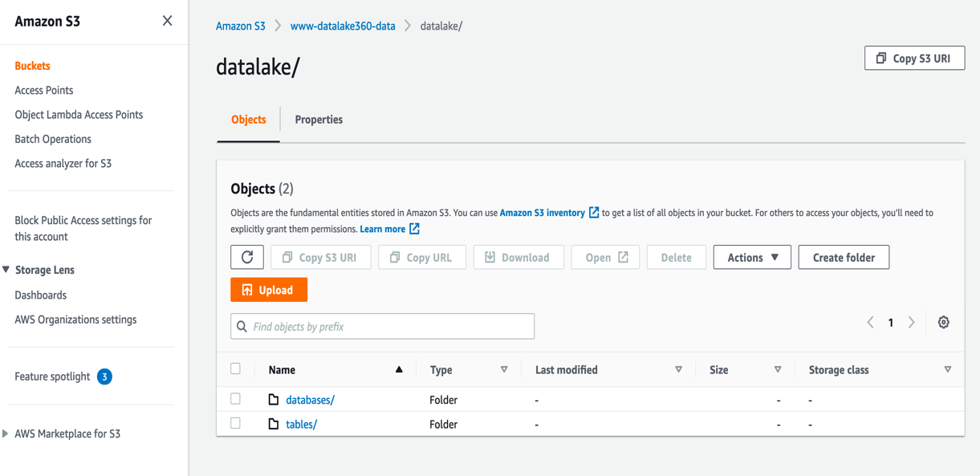Viewport: 980px width, 476px height.
Task: Click the databases/ folder icon
Action: [274, 400]
